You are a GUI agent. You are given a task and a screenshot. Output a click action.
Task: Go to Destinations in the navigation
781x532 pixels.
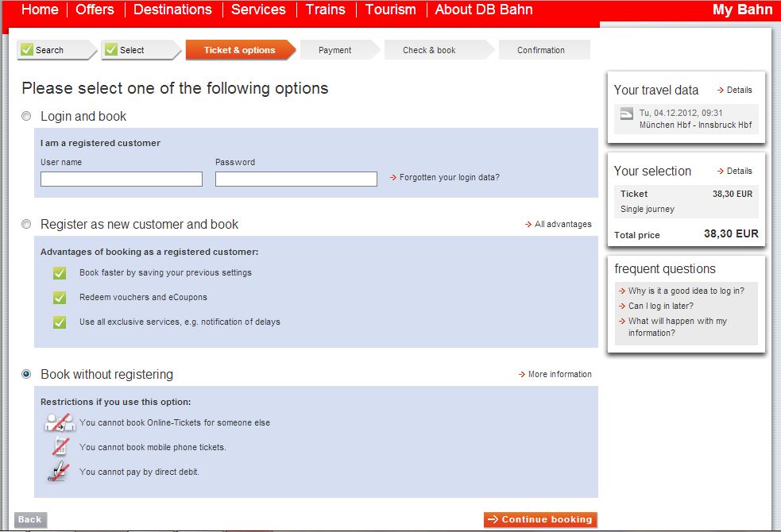(172, 10)
